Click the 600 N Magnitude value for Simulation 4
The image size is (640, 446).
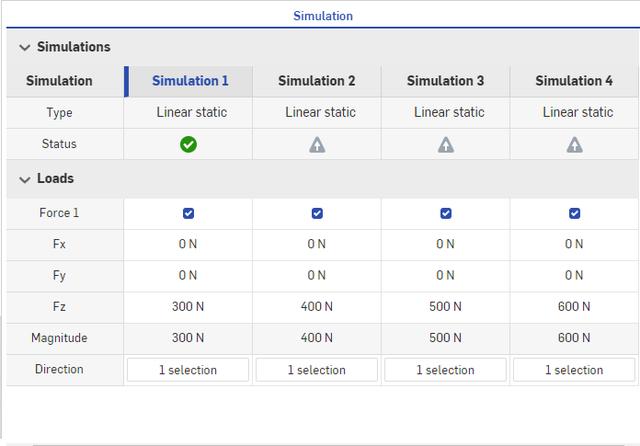click(x=574, y=338)
